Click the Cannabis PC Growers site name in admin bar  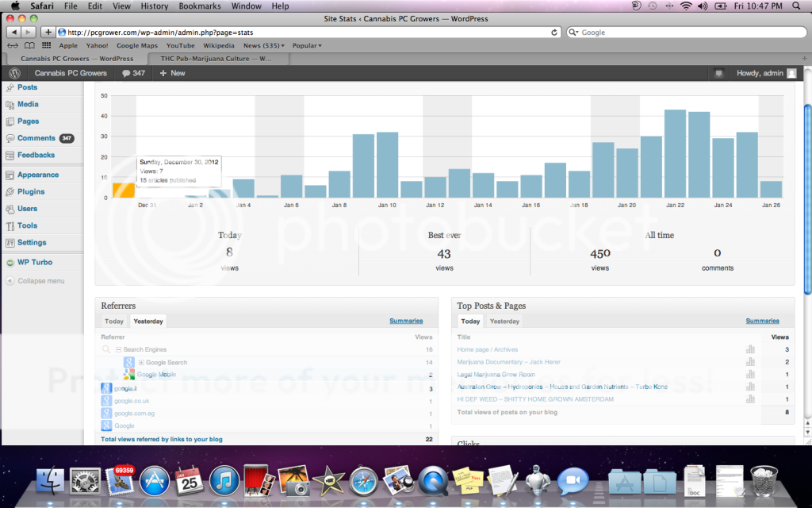(71, 73)
